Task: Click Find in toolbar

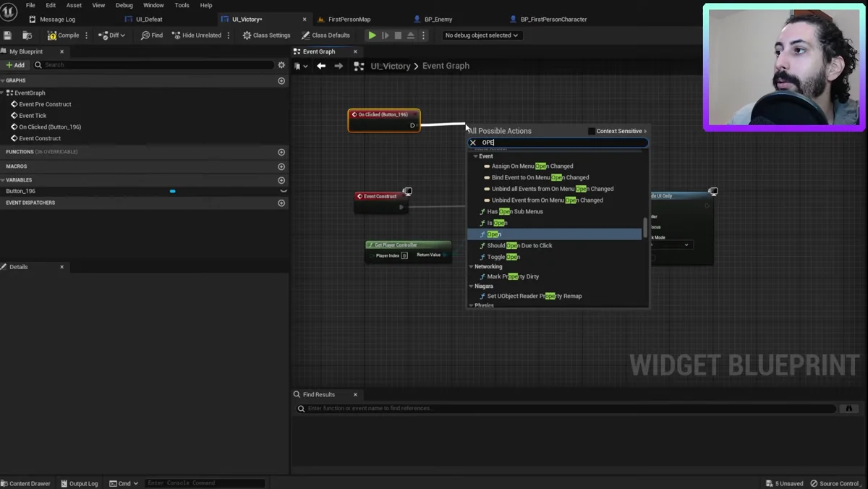Action: 152,35
